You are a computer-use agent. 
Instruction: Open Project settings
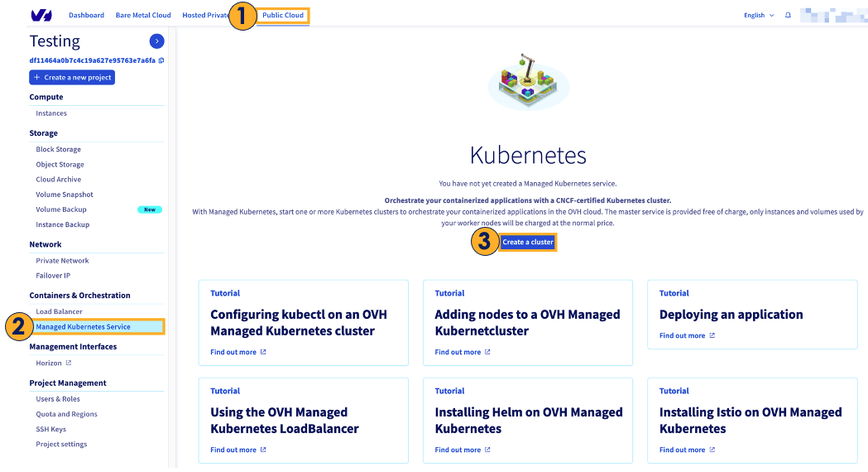(61, 444)
